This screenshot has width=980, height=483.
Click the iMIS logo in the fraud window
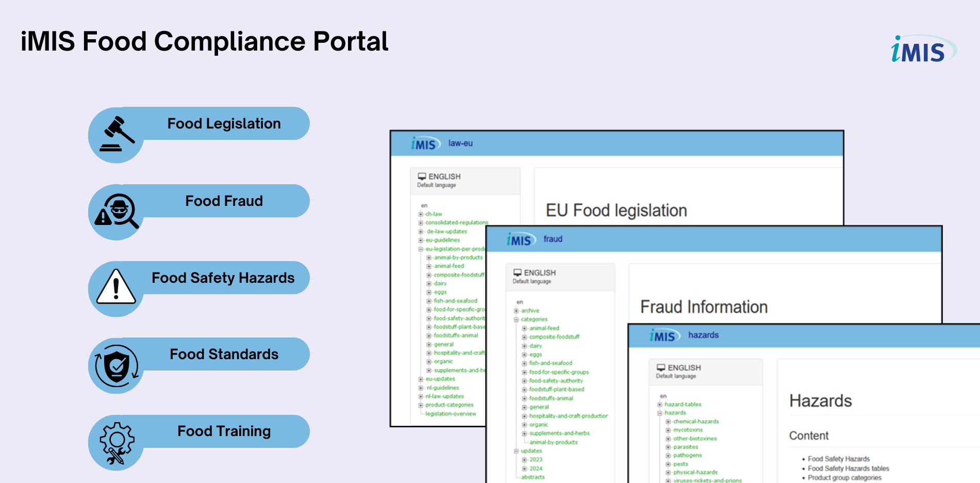(x=521, y=239)
